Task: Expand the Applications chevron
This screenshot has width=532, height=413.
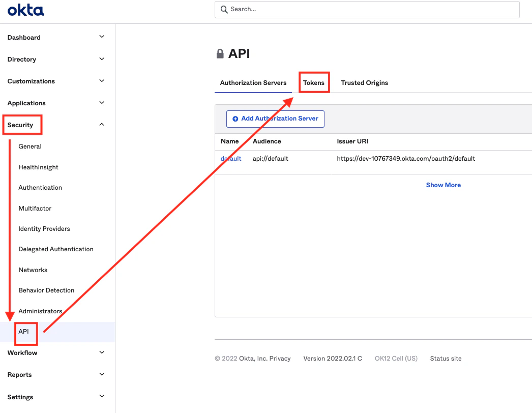Action: click(x=102, y=102)
